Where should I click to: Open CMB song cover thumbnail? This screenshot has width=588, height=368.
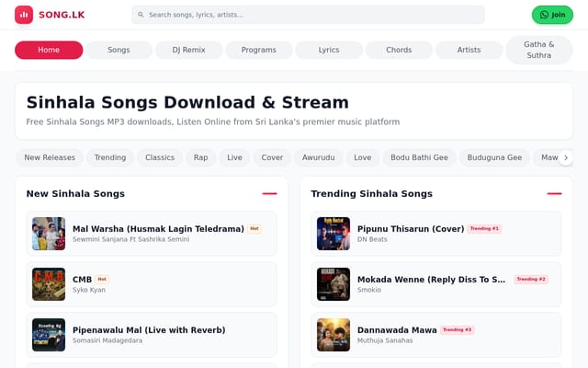click(49, 284)
